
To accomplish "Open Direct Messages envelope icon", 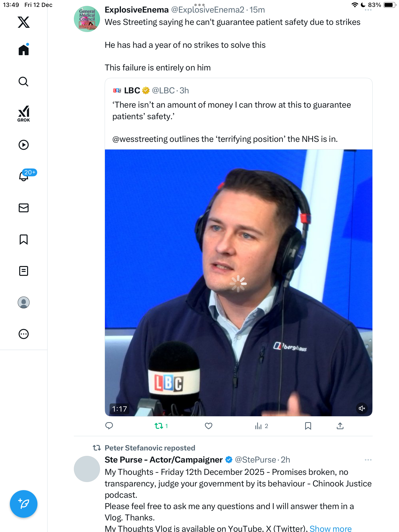I will [x=24, y=208].
